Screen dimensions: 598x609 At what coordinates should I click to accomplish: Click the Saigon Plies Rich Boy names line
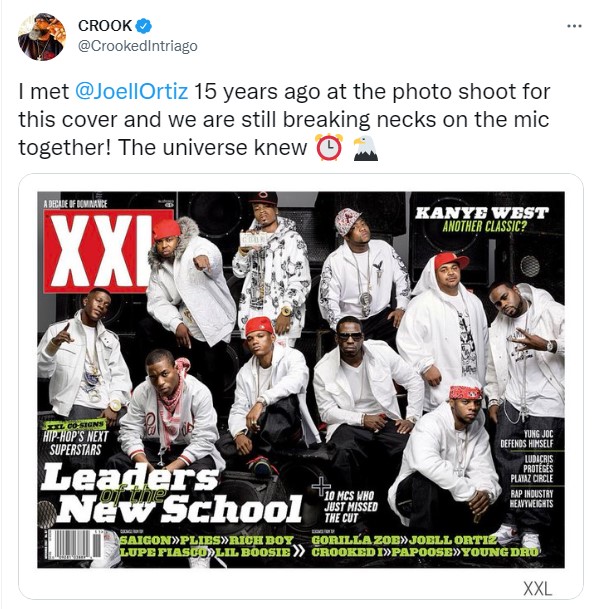(207, 540)
